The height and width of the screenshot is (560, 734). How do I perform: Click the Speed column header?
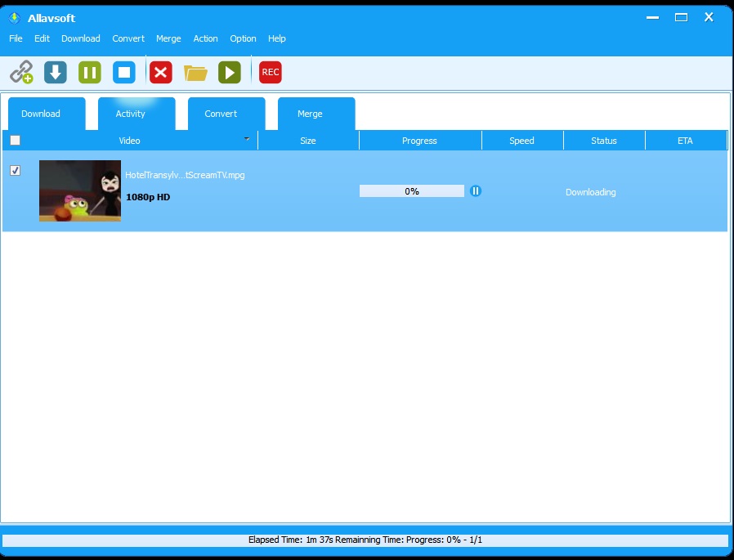[522, 141]
